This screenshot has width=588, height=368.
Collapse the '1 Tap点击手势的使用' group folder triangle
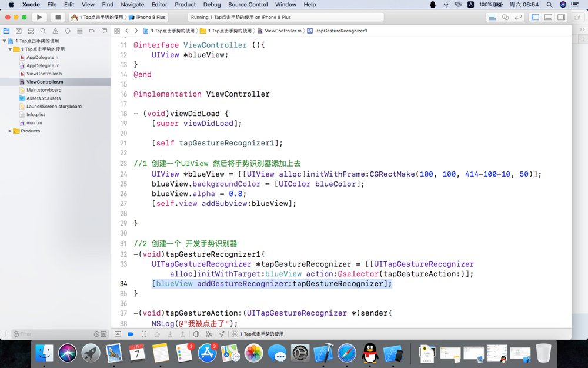point(10,49)
